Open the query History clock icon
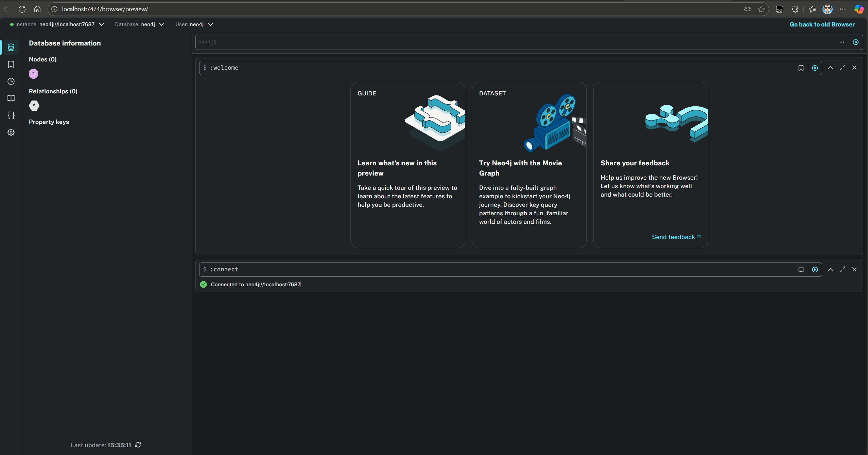This screenshot has height=455, width=868. [x=11, y=81]
